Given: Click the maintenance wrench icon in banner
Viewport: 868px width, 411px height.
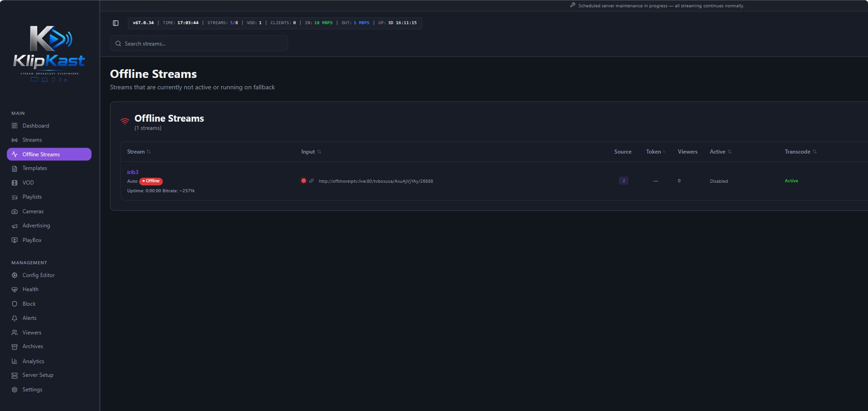Looking at the screenshot, I should click(x=573, y=5).
